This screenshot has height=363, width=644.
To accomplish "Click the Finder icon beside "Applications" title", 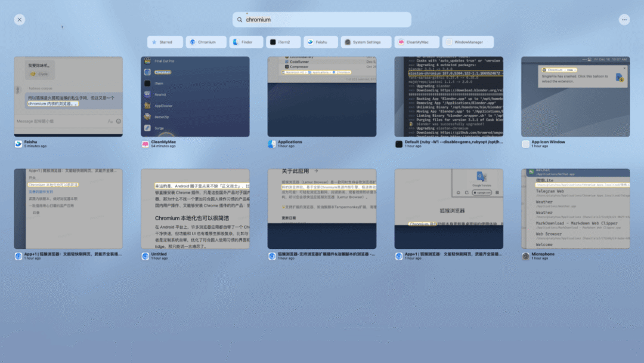I will tap(272, 144).
